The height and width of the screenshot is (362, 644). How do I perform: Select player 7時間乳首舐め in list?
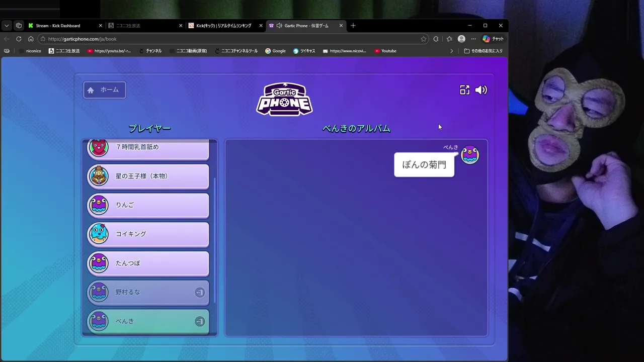(148, 148)
